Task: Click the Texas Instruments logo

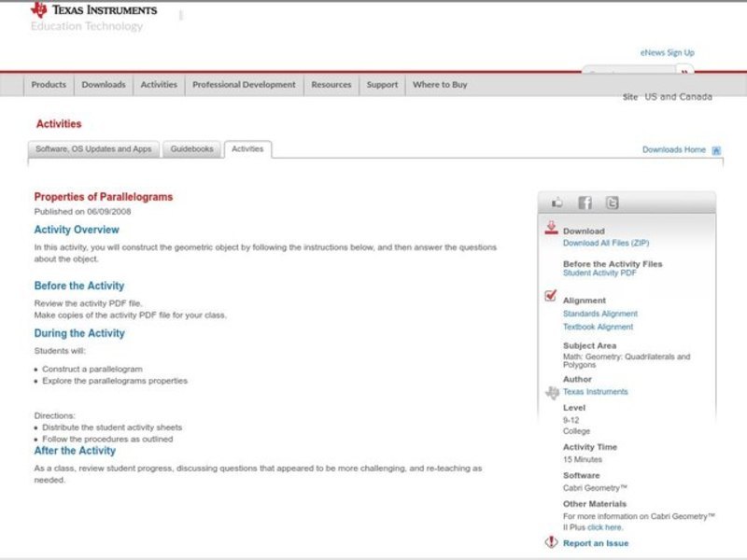Action: click(93, 10)
